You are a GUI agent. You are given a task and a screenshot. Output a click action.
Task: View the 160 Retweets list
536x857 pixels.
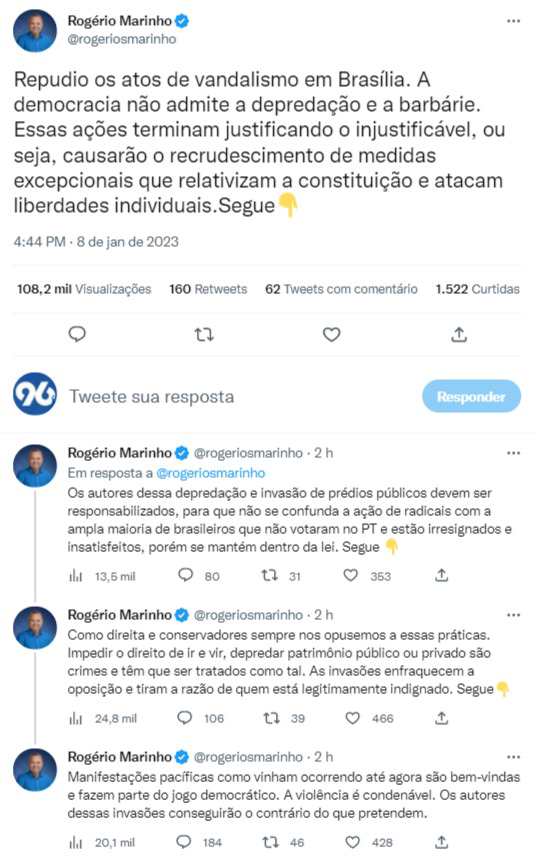click(208, 289)
